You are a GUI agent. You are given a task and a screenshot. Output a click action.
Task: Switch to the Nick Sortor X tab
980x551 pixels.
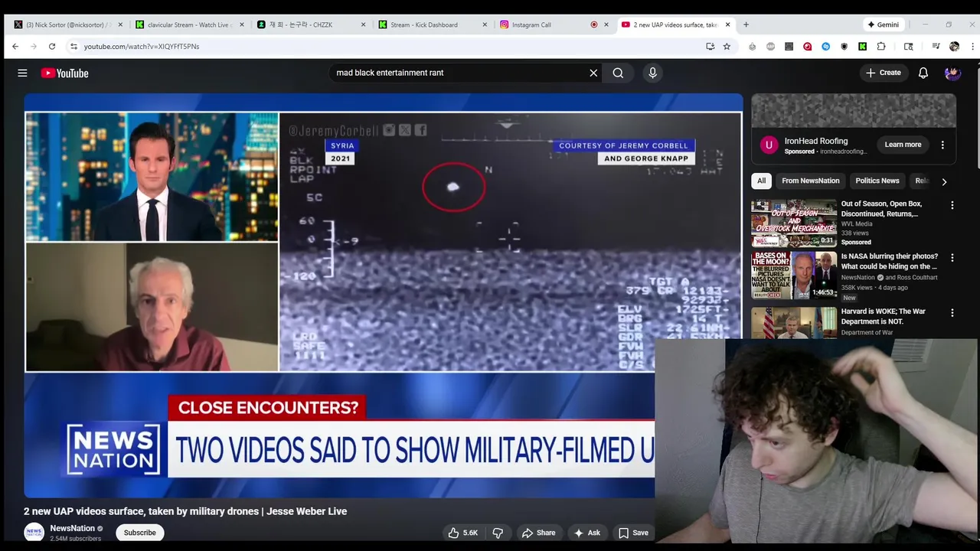pos(66,24)
